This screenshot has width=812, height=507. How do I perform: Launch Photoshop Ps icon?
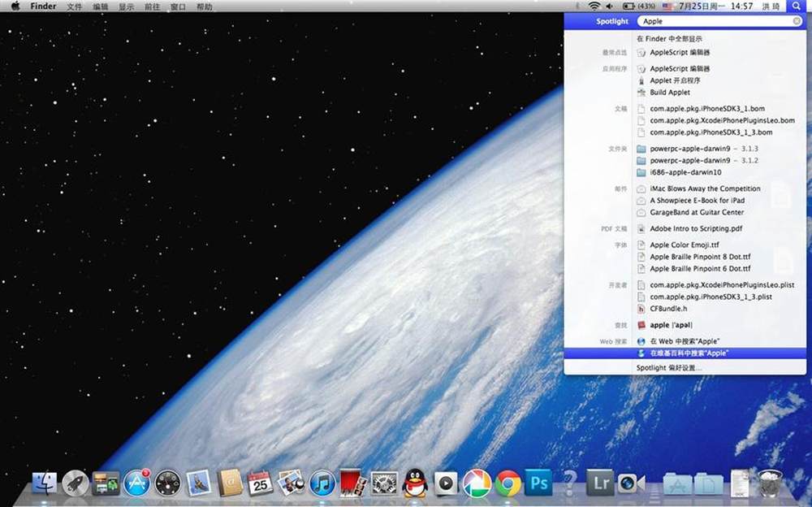[x=538, y=483]
